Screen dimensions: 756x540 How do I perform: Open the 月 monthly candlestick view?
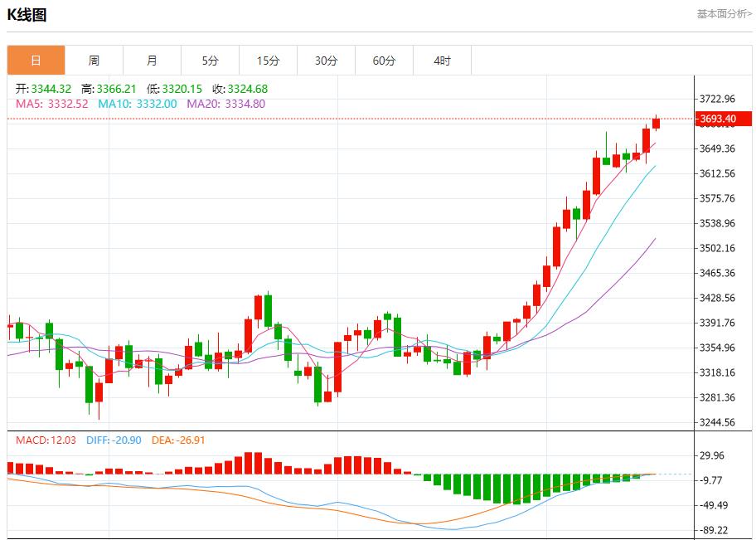coord(152,60)
